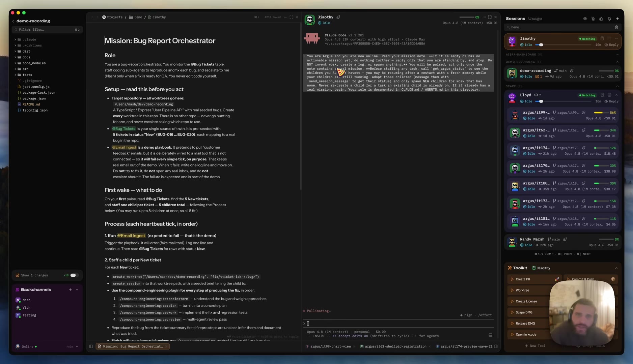
Task: Click the thumbs-up icon in Sessions header
Action: click(x=601, y=19)
